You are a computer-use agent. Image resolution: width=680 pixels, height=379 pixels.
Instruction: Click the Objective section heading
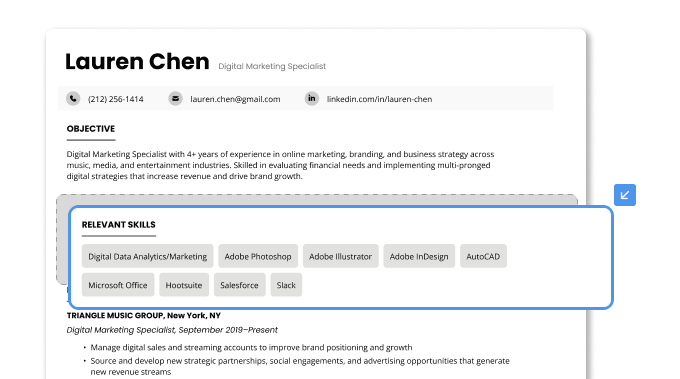click(91, 129)
